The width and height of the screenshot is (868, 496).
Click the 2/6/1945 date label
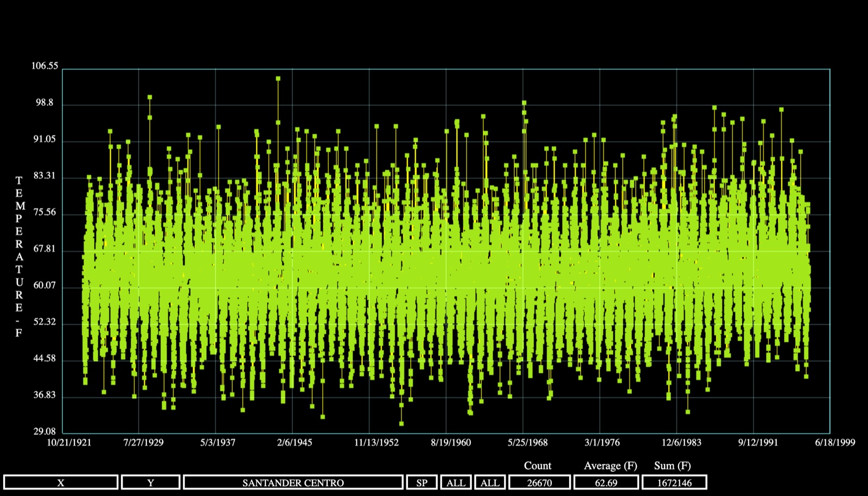[295, 442]
